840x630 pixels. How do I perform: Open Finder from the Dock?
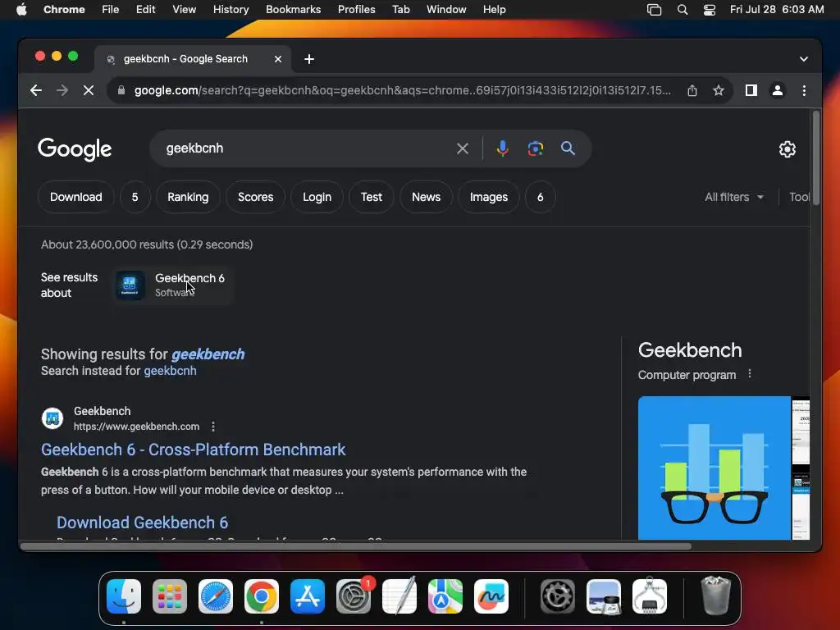[x=124, y=596]
